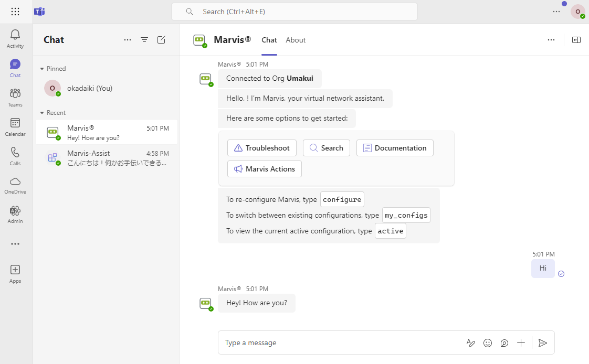Open the chat list filter icon

pyautogui.click(x=144, y=40)
